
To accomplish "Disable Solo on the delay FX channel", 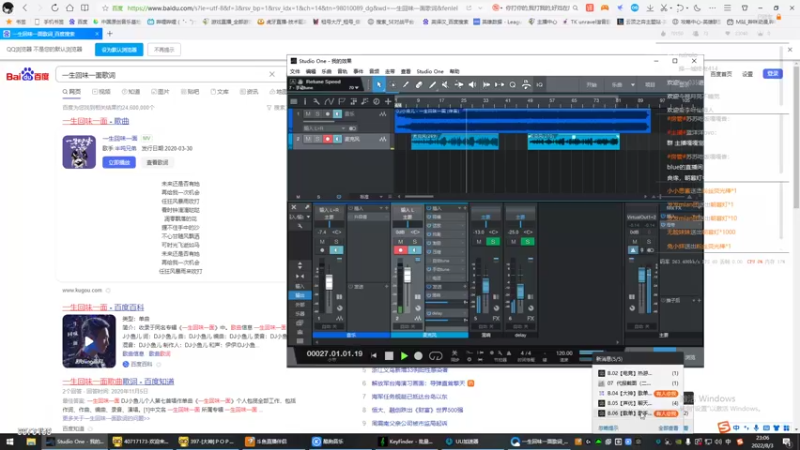I will pyautogui.click(x=528, y=241).
